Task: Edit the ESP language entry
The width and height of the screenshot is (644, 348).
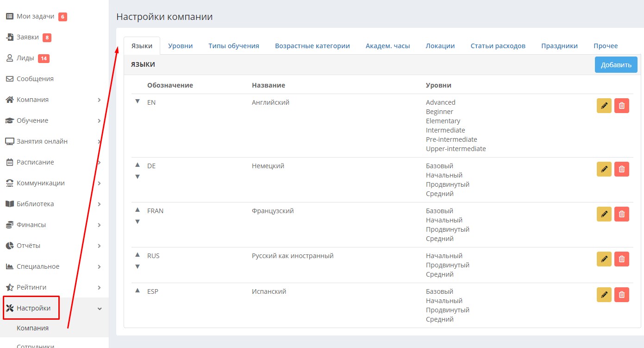Action: [604, 295]
